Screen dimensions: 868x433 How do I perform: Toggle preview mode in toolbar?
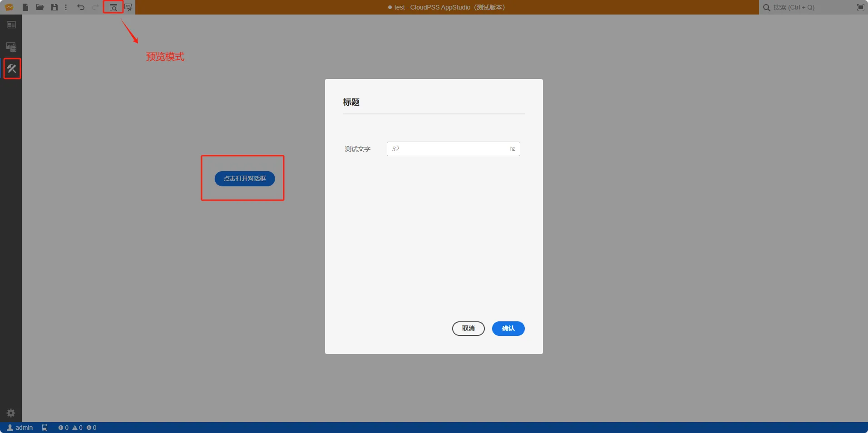click(113, 7)
